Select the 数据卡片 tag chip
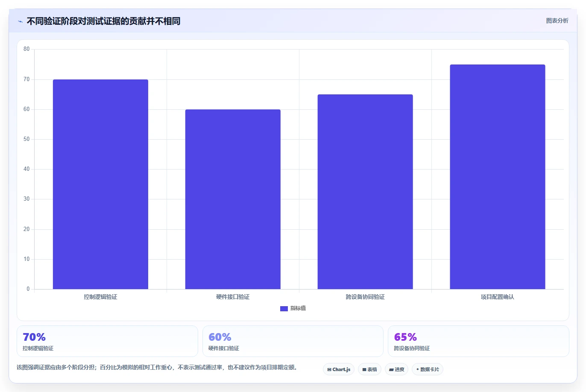 (428, 369)
